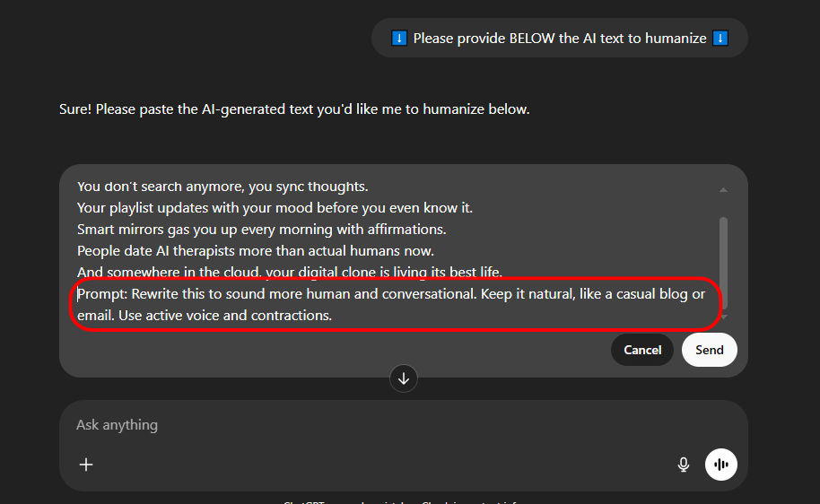
Task: Click the line "Smart mirrors gas you up"
Action: click(x=261, y=230)
